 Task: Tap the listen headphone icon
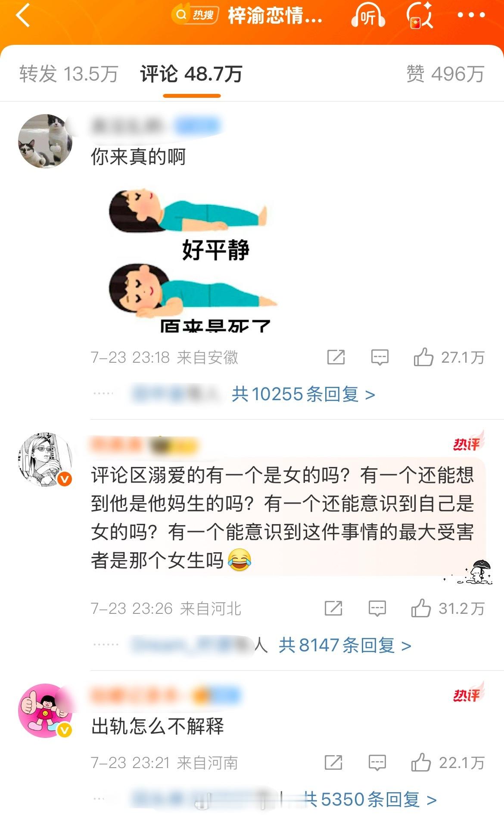click(368, 16)
